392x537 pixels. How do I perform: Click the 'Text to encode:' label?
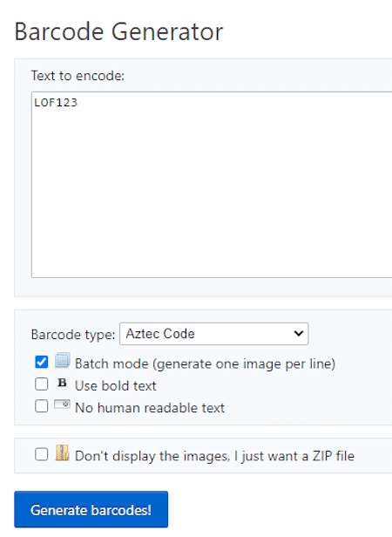tap(78, 76)
